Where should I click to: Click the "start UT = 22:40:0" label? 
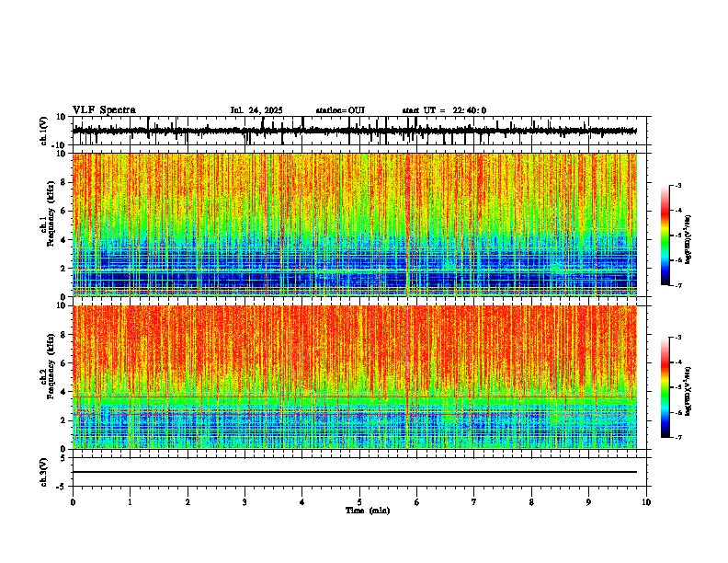pos(444,110)
